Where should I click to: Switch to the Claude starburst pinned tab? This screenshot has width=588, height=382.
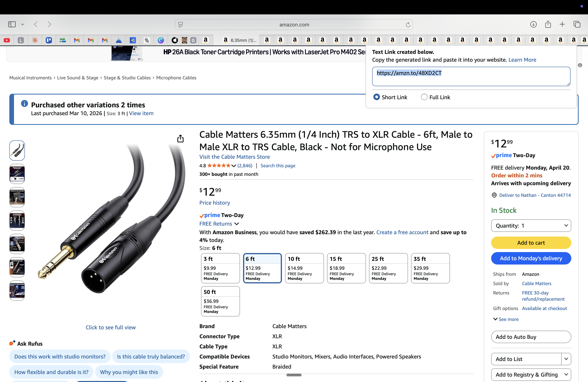[35, 40]
